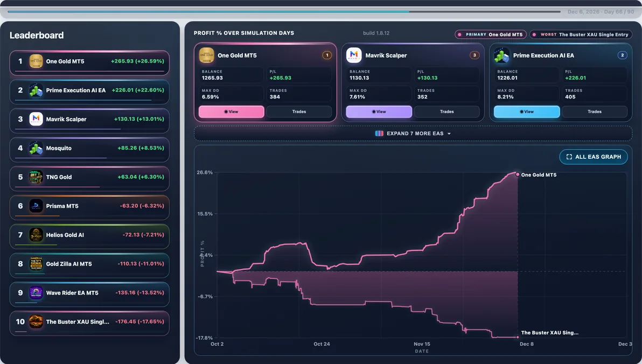Select WORST The Buster XAU pill

(581, 34)
